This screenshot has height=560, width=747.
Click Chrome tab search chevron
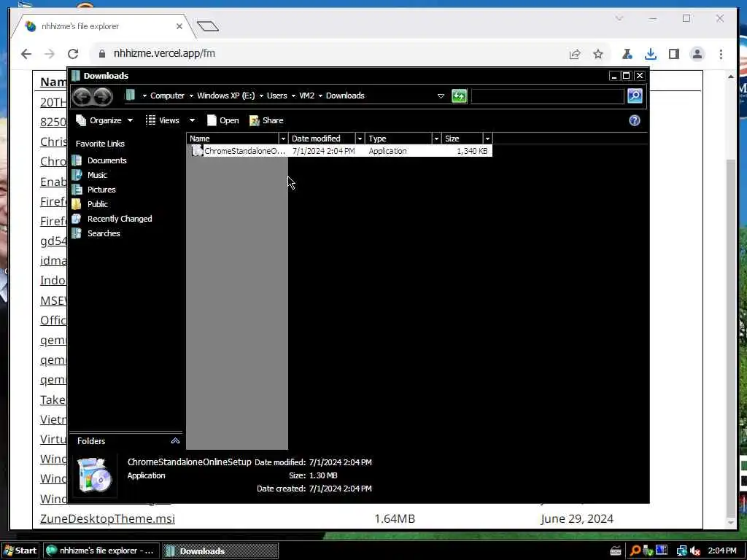click(x=619, y=18)
